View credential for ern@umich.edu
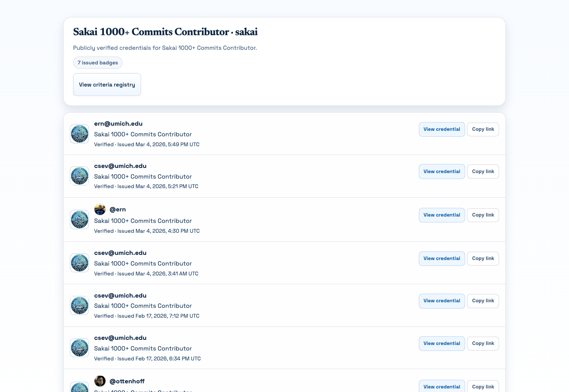This screenshot has width=569, height=392. (x=442, y=129)
